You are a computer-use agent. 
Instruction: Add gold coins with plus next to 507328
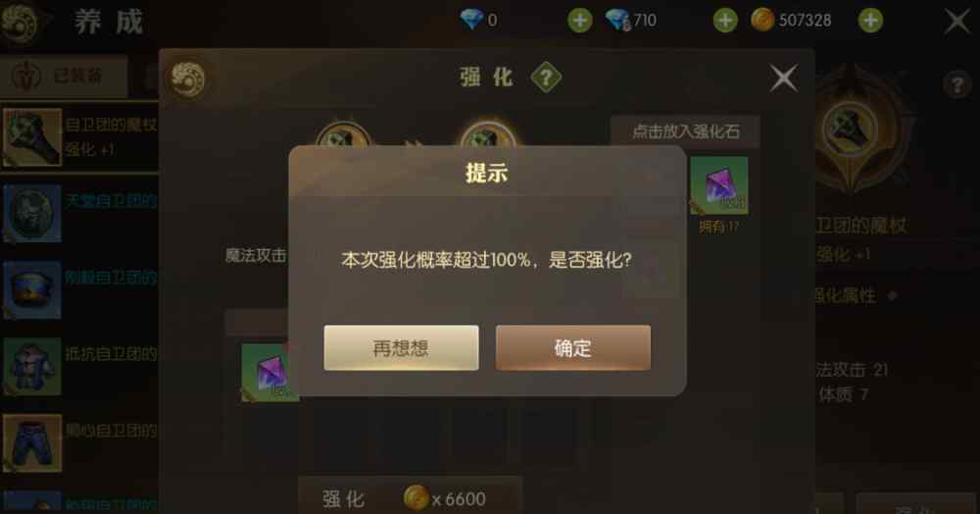[x=870, y=21]
